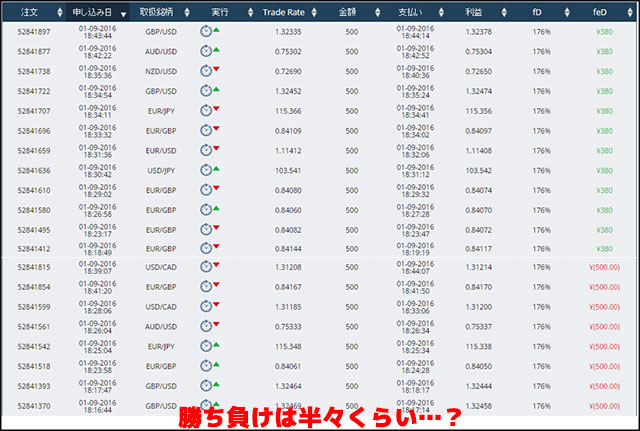The image size is (640, 431).
Task: Sort by fD column sort arrows
Action: [567, 13]
